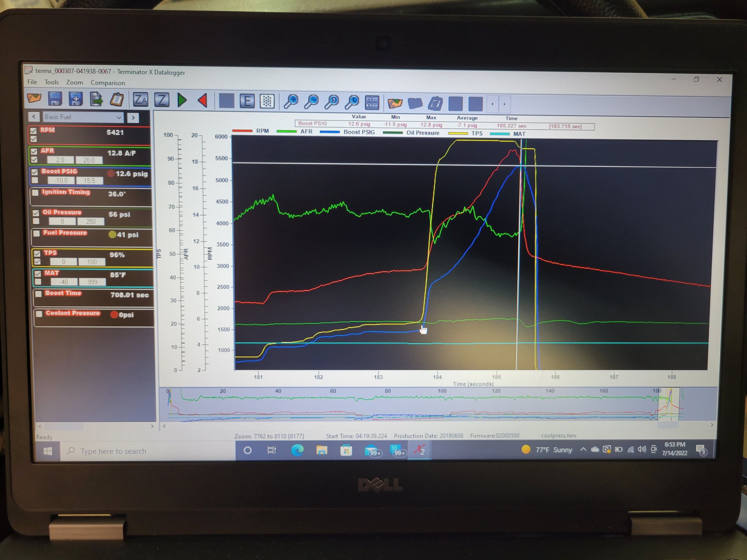Open Task View on the taskbar
Viewport: 747px width, 560px height.
coord(272,450)
